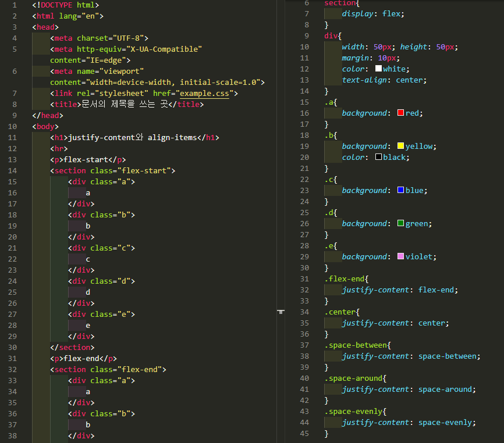Viewport: 504px width, 443px height.
Task: Click the meta name="viewport" line
Action: click(97, 72)
